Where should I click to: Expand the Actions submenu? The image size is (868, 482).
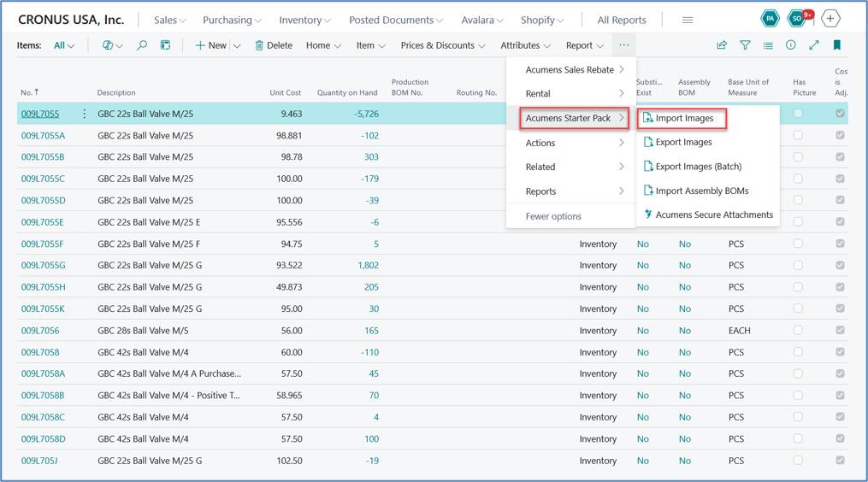coord(574,143)
